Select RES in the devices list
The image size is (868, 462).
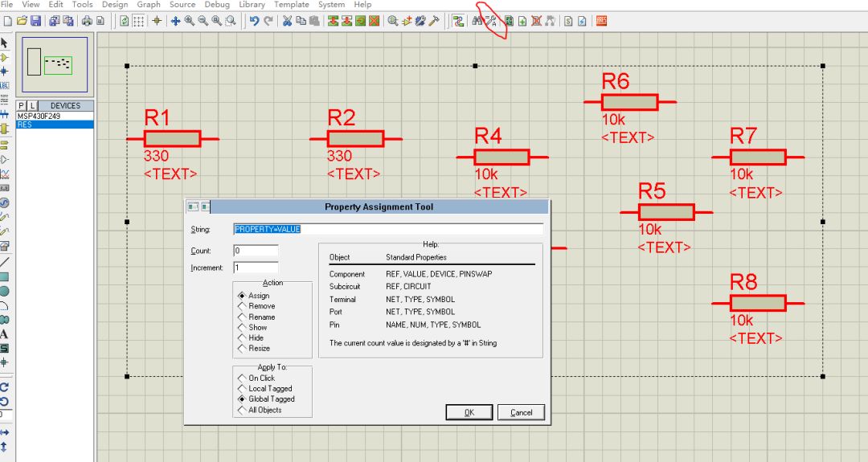click(55, 125)
